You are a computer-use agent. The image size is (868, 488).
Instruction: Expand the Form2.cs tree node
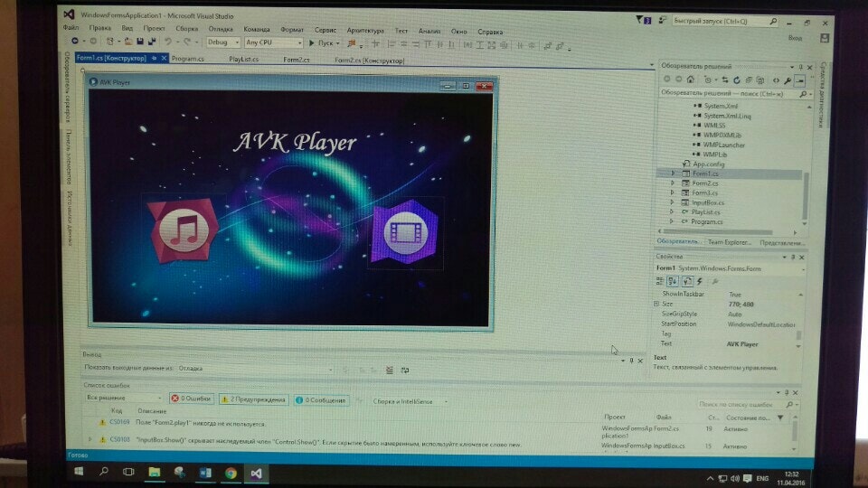673,183
